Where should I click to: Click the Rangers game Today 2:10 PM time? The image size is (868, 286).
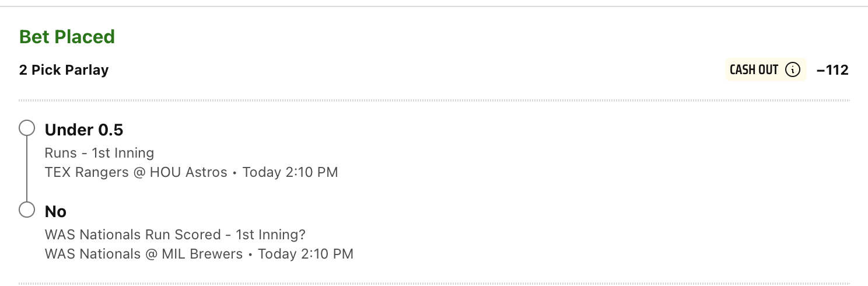click(x=290, y=172)
